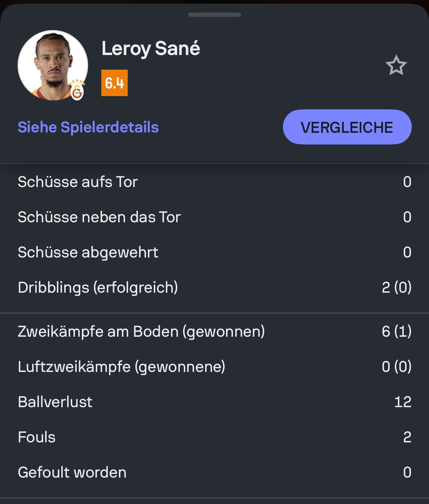Select the Ballverlust stat row

(x=214, y=402)
